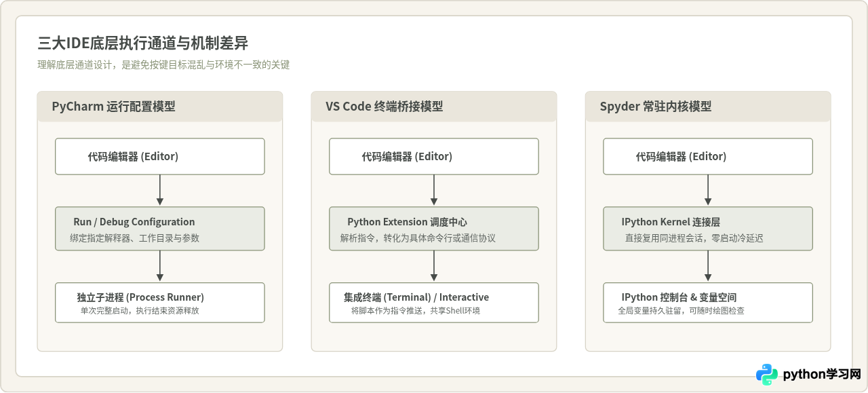This screenshot has width=868, height=393.
Task: Select the VS Code 终端桥接模型 header
Action: point(434,107)
